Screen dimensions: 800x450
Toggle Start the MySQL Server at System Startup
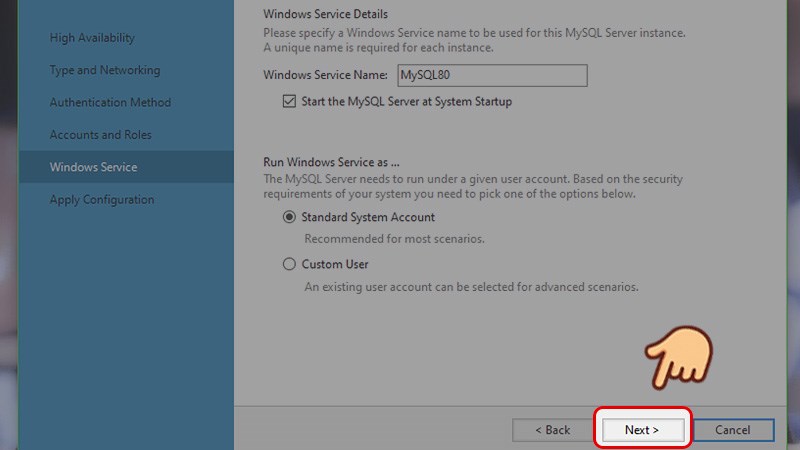coord(290,101)
